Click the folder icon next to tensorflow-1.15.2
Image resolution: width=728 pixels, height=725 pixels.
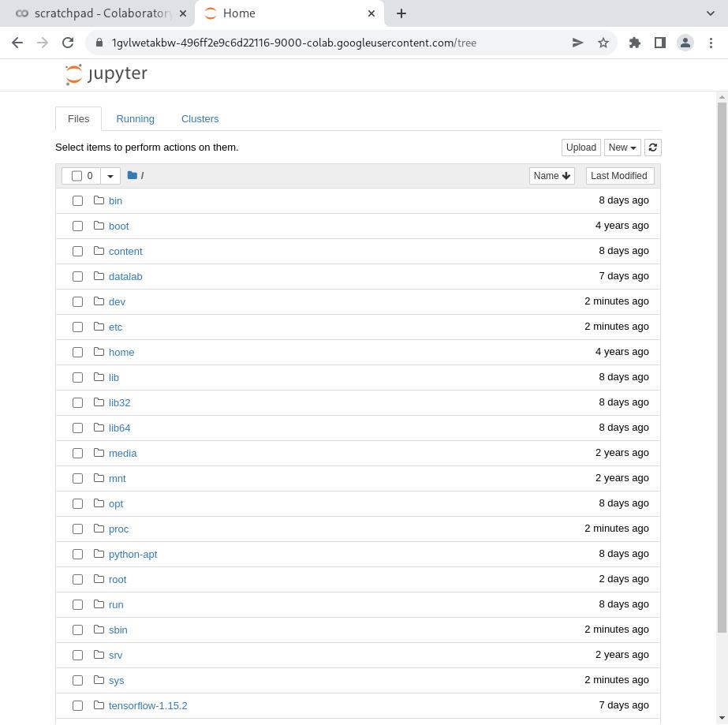(x=98, y=704)
